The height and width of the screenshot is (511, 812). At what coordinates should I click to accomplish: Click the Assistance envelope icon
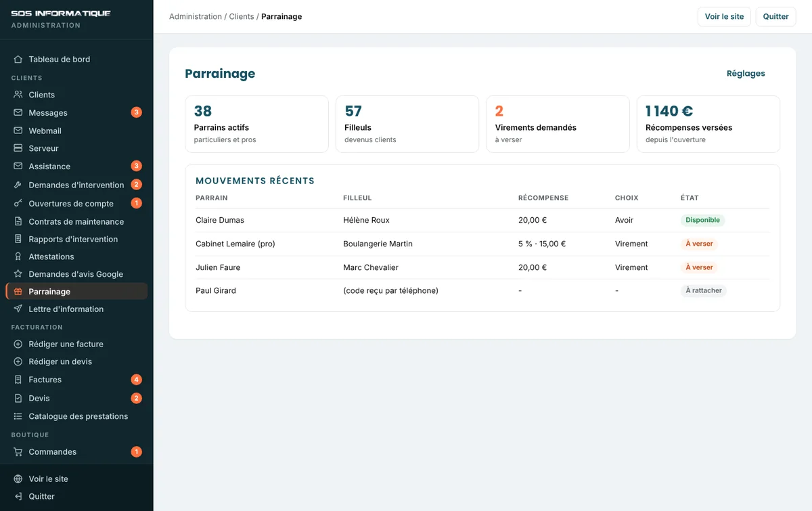[x=18, y=166]
